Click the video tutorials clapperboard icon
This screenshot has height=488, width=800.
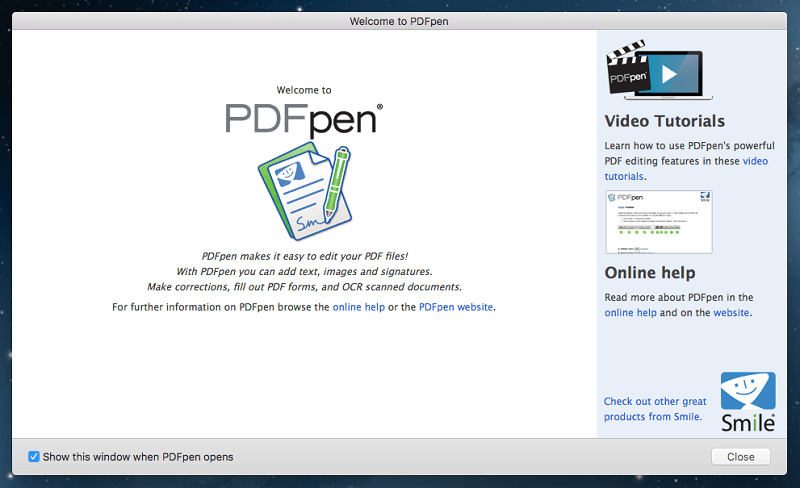coord(659,70)
